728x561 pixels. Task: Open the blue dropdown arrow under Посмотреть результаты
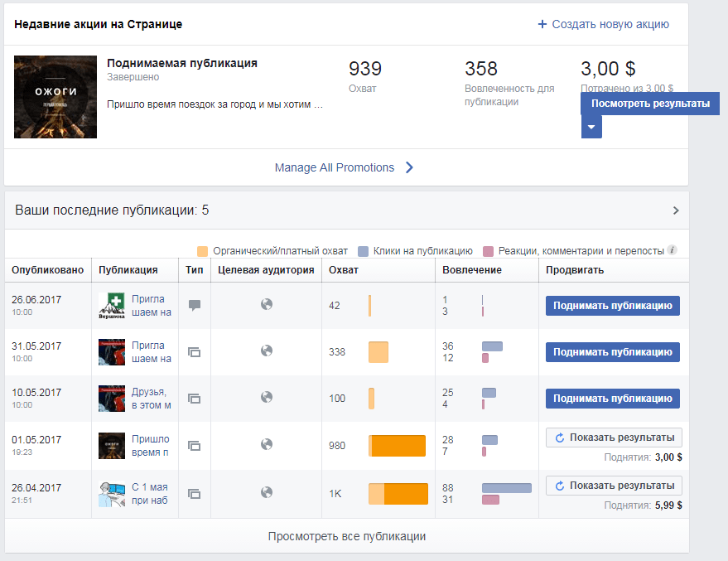(591, 127)
